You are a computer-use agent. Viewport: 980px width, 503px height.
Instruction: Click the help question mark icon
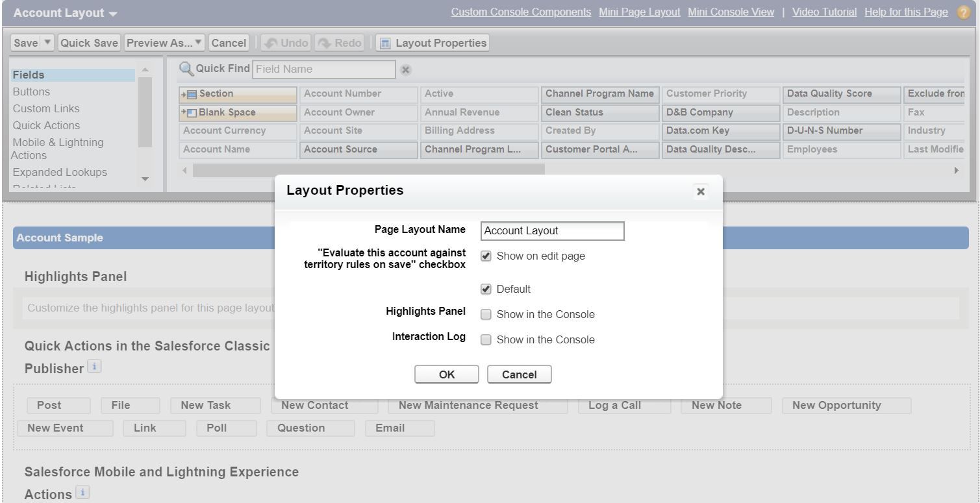962,13
